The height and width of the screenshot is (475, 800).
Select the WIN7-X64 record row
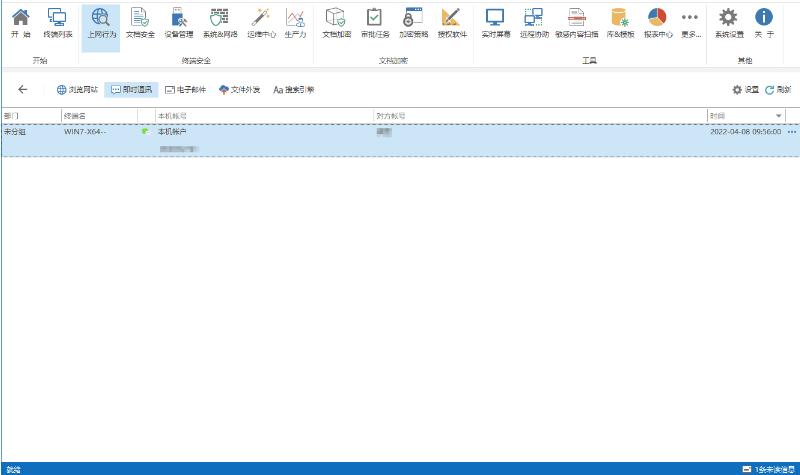[x=400, y=140]
